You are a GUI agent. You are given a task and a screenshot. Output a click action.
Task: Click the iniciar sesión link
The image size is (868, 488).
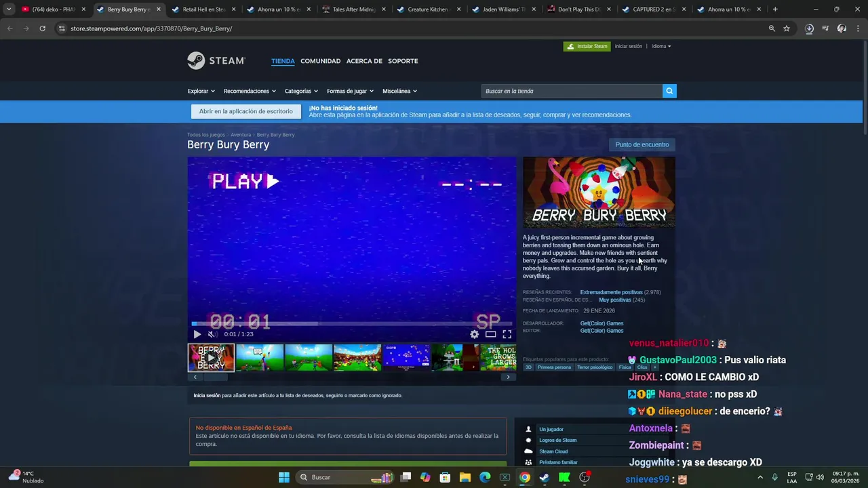[x=628, y=46]
